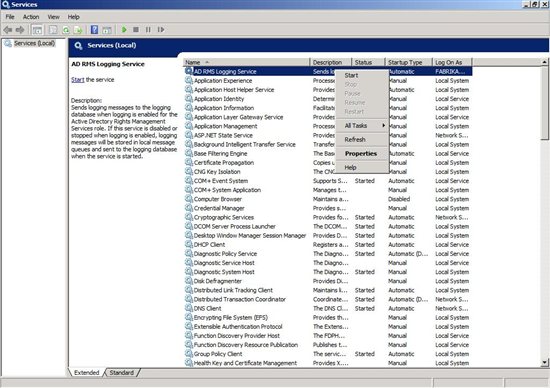Image resolution: width=550 pixels, height=388 pixels.
Task: Select Application Host Helper Service row
Action: [x=328, y=89]
